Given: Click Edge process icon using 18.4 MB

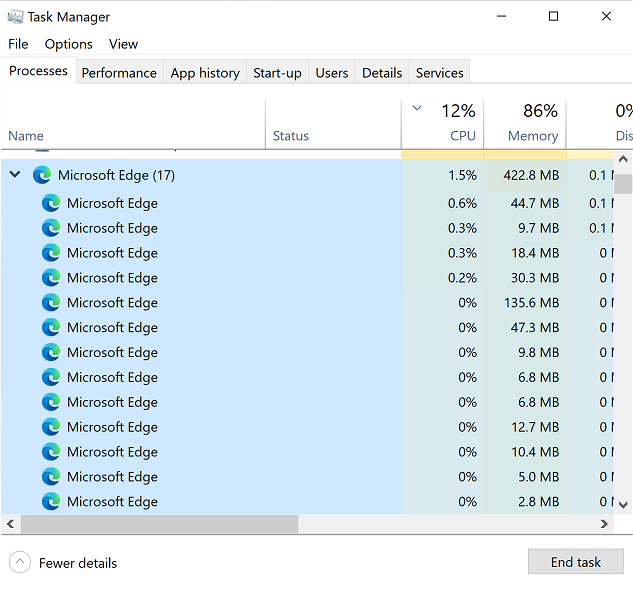Looking at the screenshot, I should pyautogui.click(x=51, y=253).
